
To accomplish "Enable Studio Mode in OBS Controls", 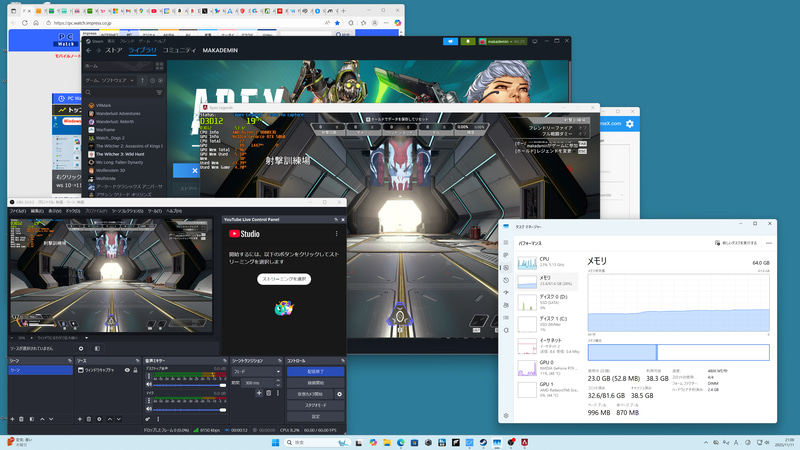I will (x=315, y=405).
